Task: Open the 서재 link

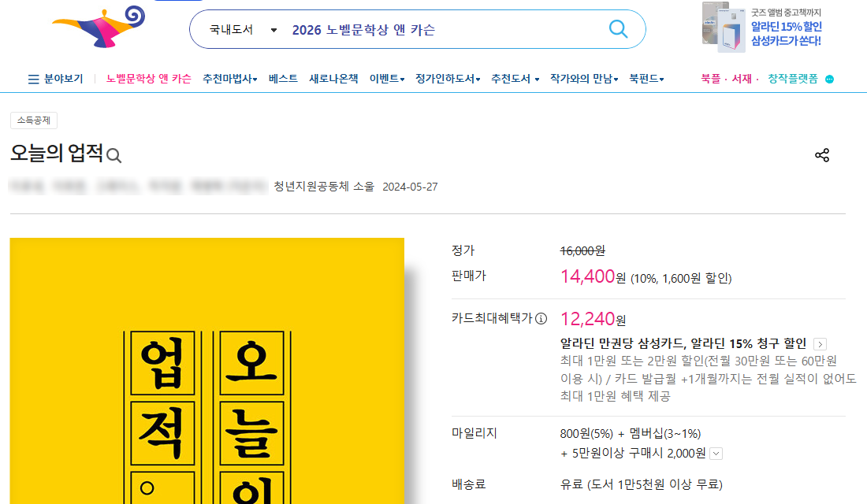Action: [x=742, y=79]
